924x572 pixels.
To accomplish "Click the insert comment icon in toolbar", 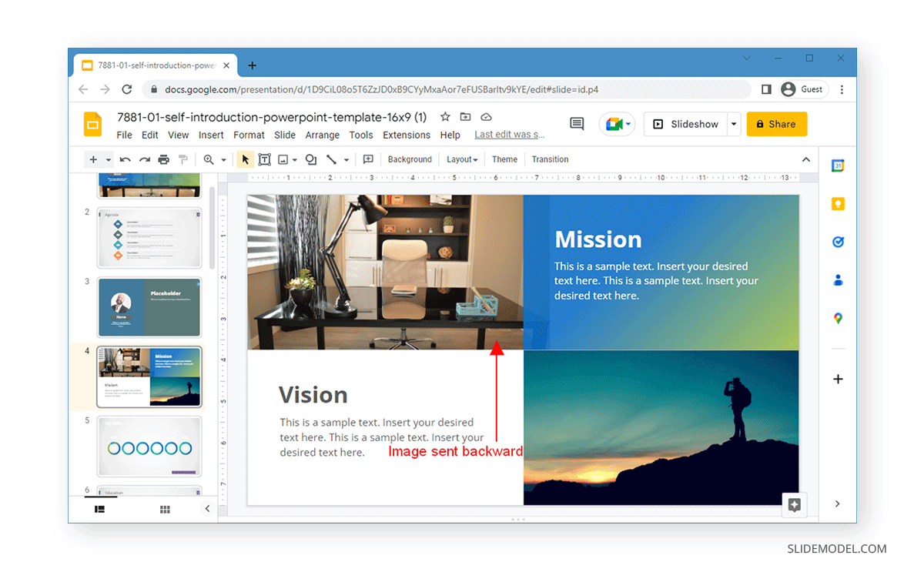I will tap(368, 159).
